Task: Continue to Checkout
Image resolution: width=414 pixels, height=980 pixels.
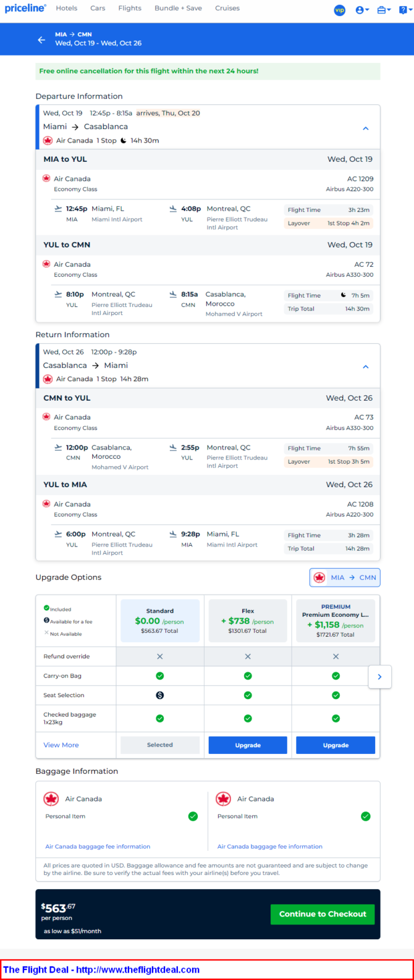Action: tap(323, 914)
